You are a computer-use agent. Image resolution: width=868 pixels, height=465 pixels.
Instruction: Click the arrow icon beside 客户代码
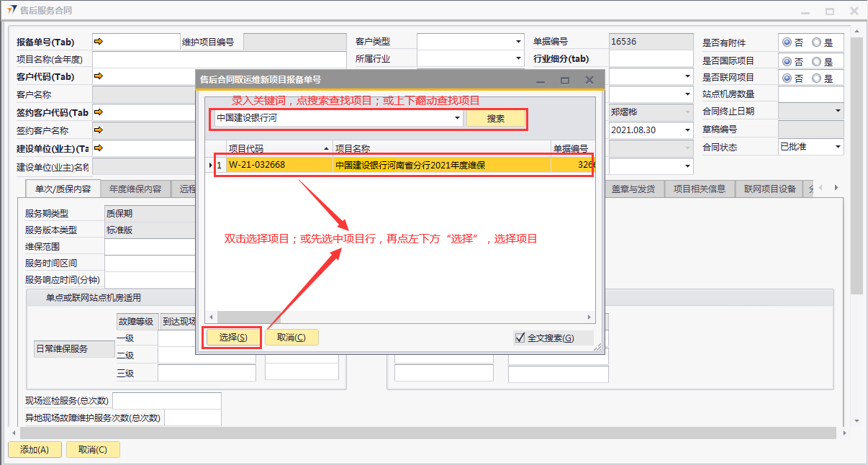point(99,76)
